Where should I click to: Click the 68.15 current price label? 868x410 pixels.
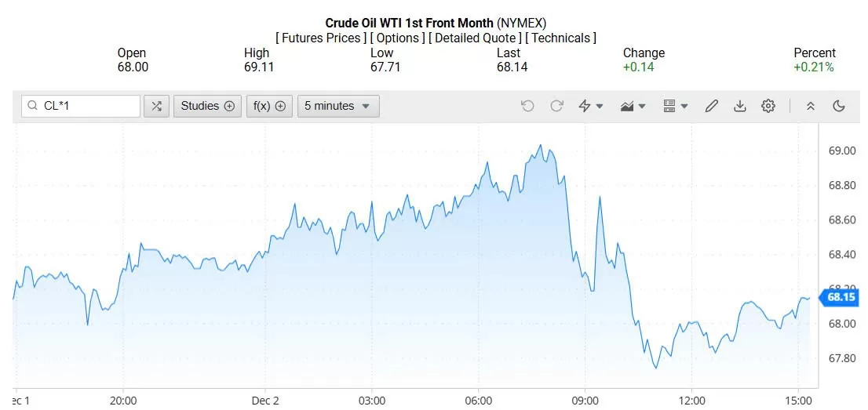click(x=841, y=297)
